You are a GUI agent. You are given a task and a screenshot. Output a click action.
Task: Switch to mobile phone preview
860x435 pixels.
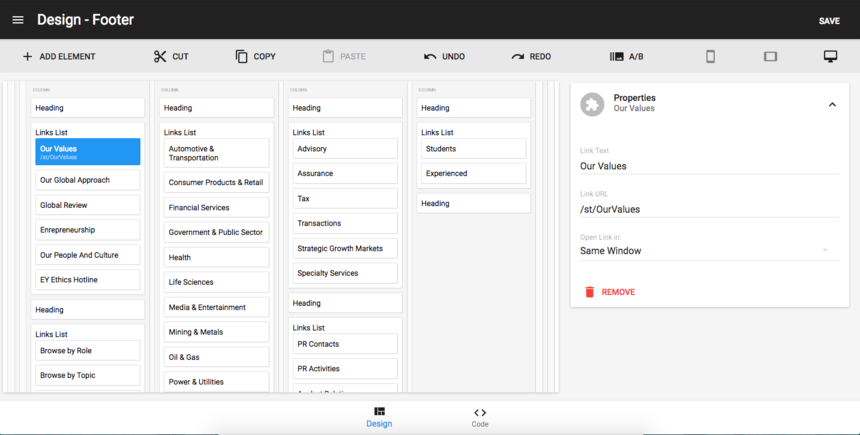point(710,57)
